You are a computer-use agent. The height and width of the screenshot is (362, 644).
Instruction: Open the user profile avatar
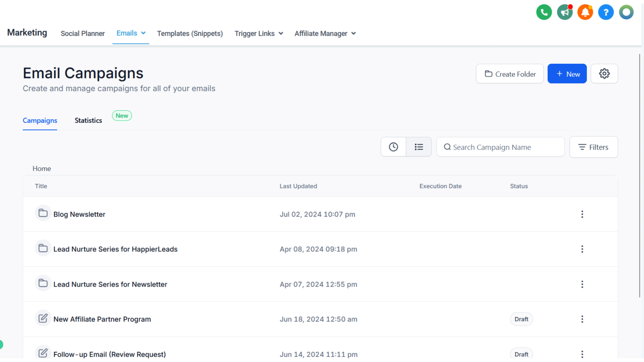626,12
